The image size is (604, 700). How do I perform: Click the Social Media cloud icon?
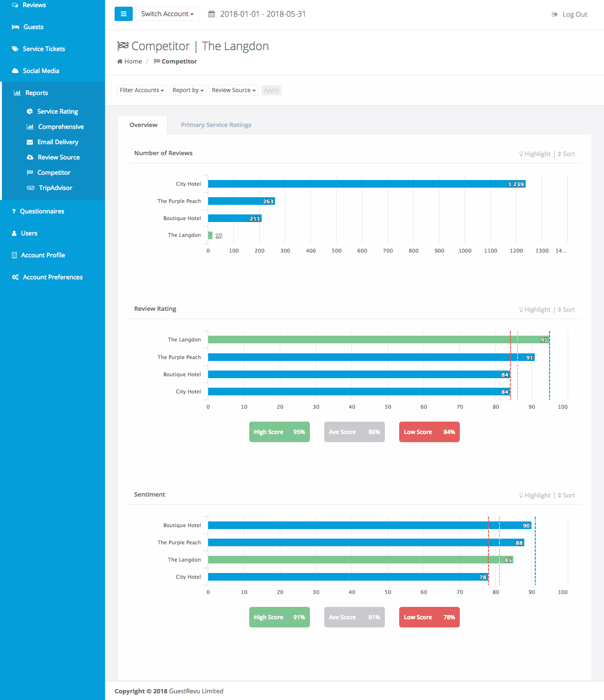[x=15, y=71]
